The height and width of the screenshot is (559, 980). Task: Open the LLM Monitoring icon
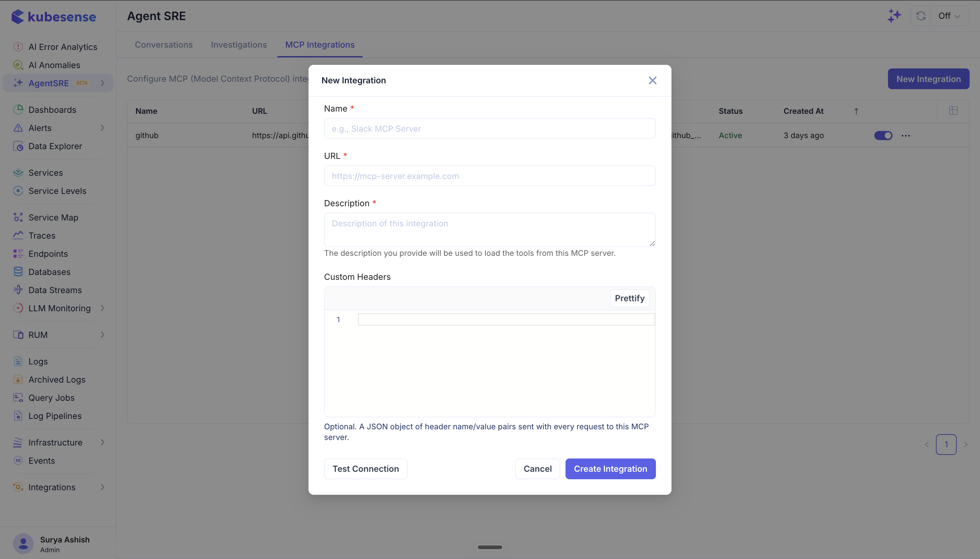18,308
